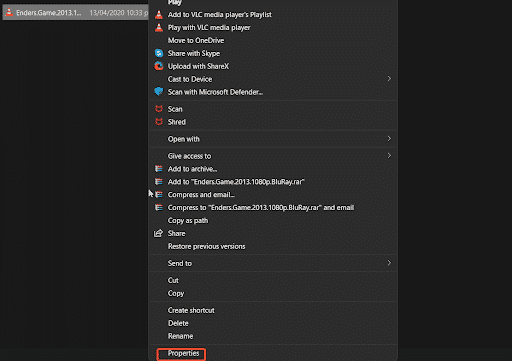512x361 pixels.
Task: Choose Rename from context menu
Action: [180, 336]
